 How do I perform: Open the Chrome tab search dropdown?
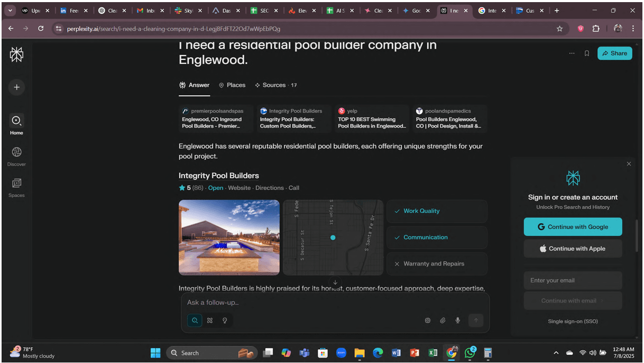[11, 11]
